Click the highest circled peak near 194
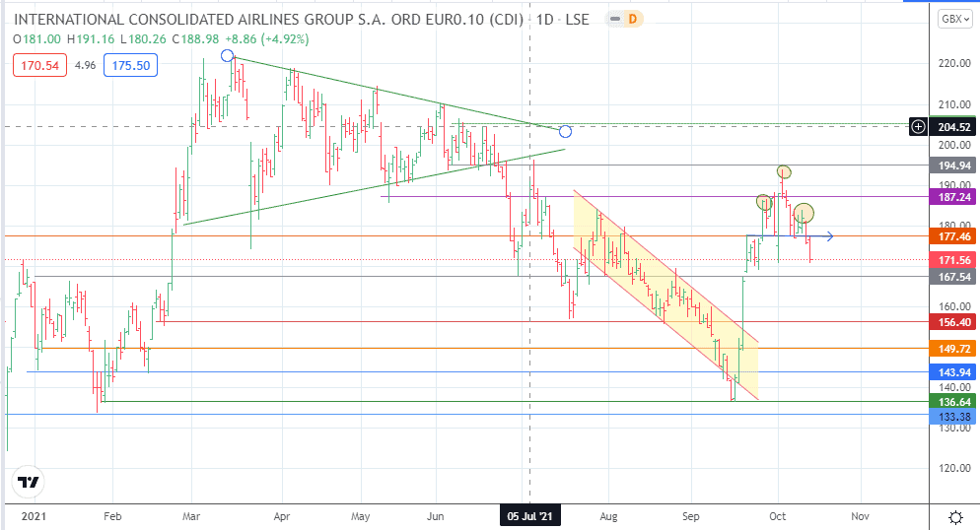Screen dimensions: 980x530 click(x=784, y=171)
